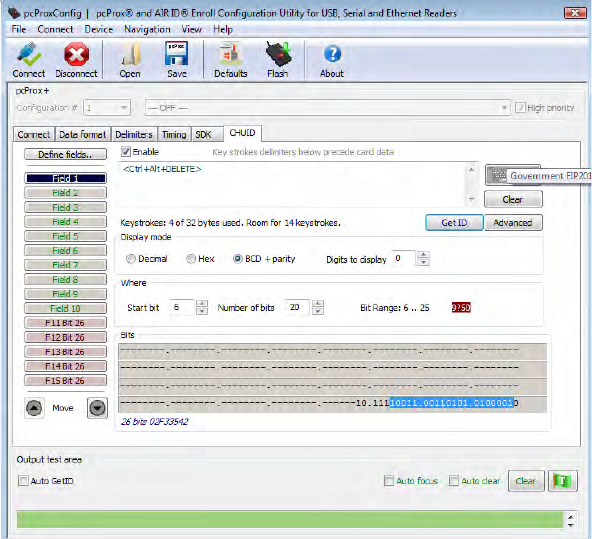Open the Device menu
Viewport: 592px width, 539px height.
click(99, 29)
